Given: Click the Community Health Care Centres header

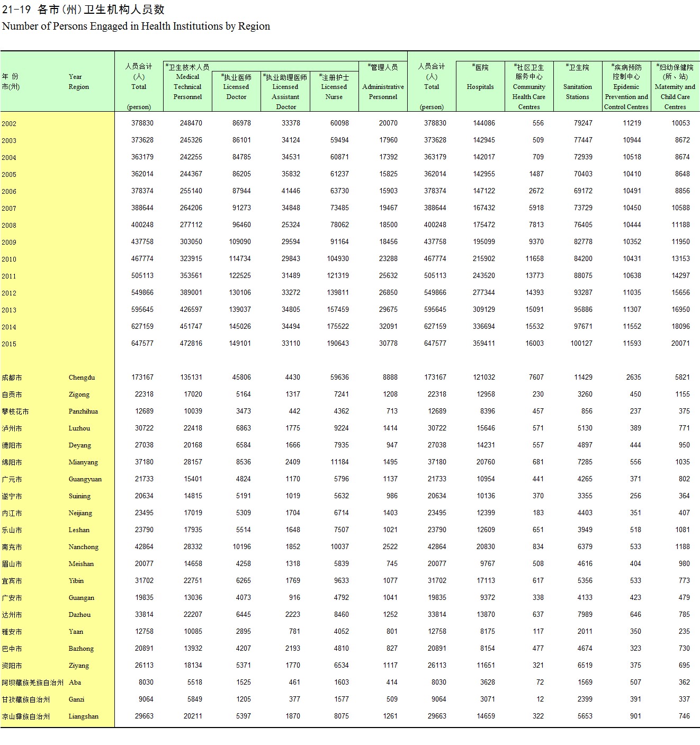Looking at the screenshot, I should [529, 97].
